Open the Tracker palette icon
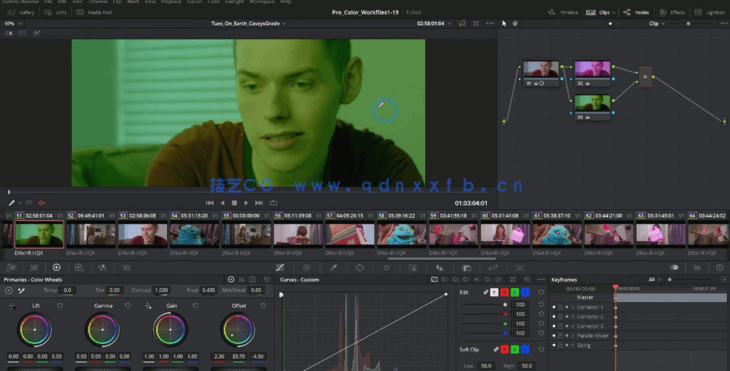Viewport: 730px width, 371px height. coord(386,268)
